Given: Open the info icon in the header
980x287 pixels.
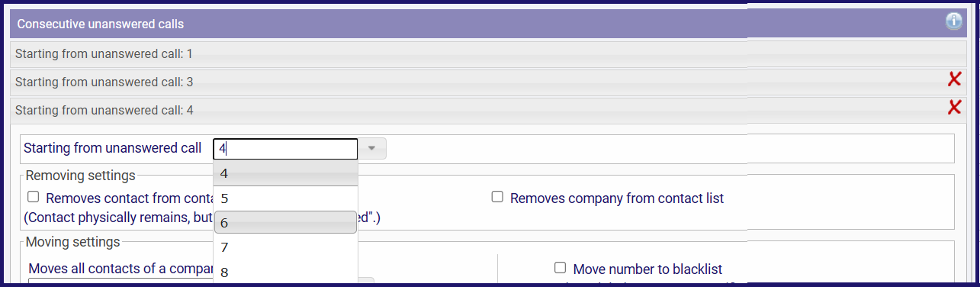Looking at the screenshot, I should click(954, 22).
